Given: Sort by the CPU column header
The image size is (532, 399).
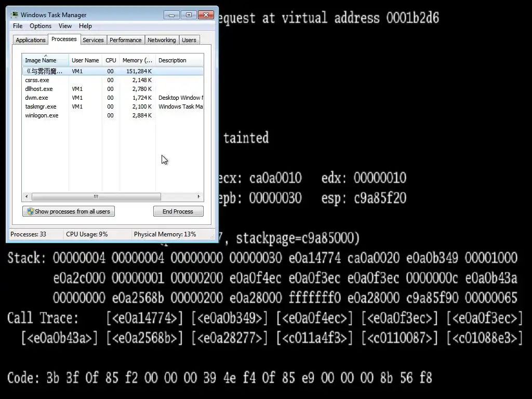Looking at the screenshot, I should pos(111,60).
